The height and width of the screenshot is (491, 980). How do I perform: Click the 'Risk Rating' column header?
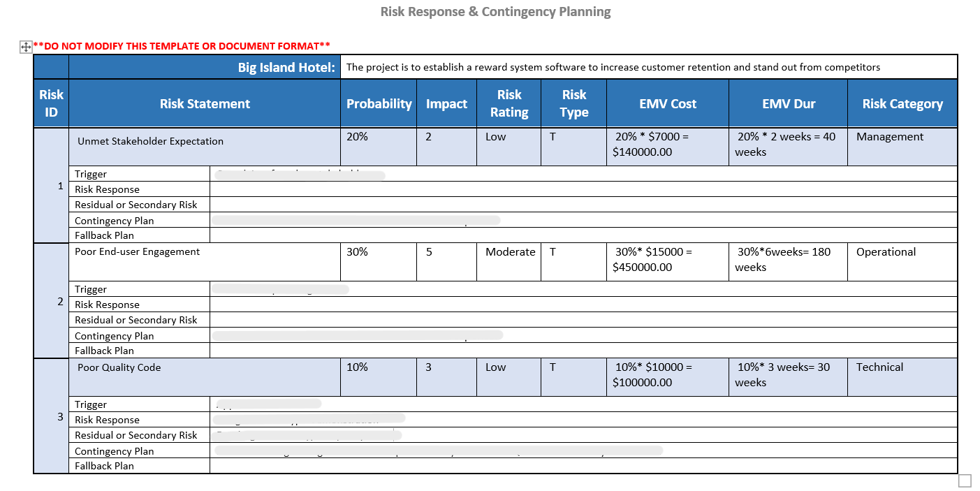coord(509,103)
